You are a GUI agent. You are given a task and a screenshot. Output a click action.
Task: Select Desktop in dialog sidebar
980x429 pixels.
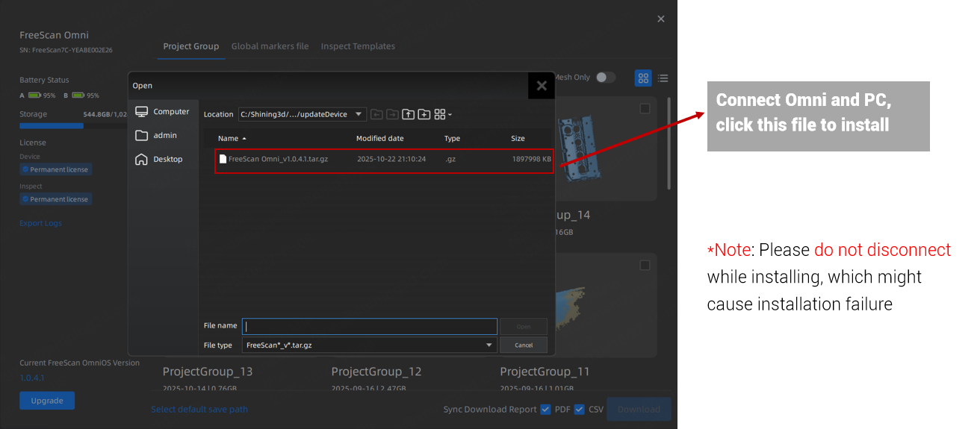coord(159,159)
